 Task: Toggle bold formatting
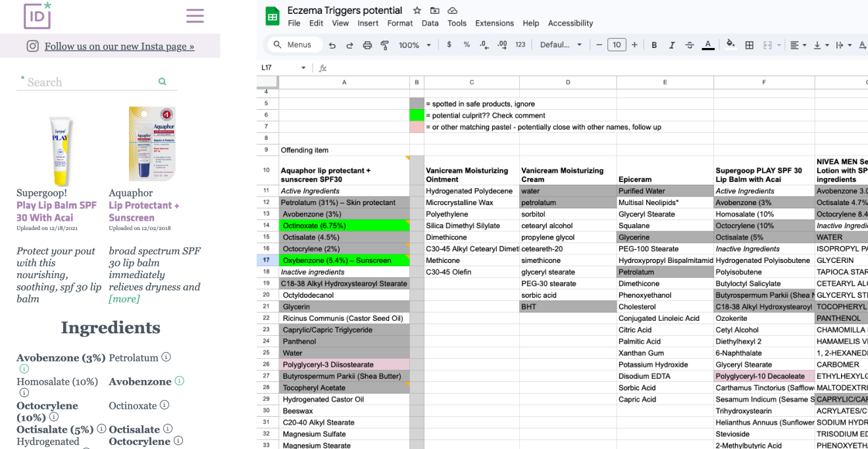click(654, 45)
